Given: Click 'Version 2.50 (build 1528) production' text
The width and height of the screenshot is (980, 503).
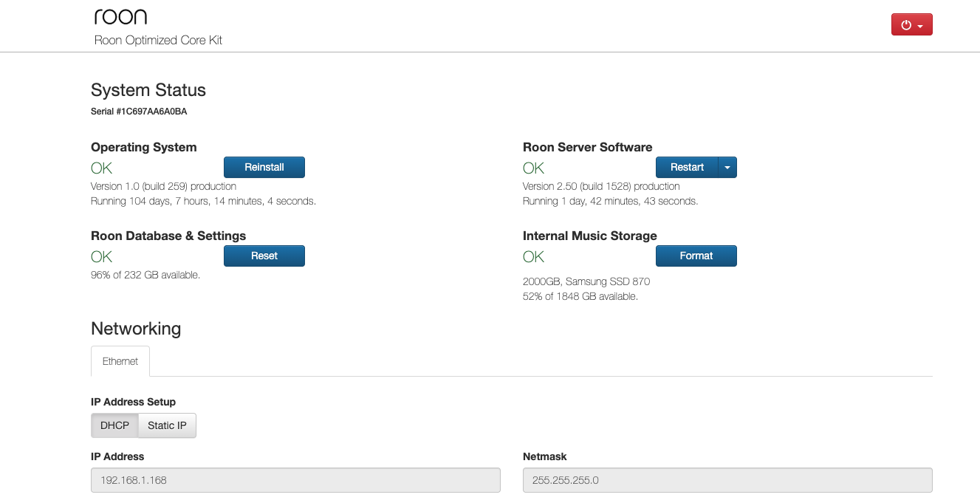Looking at the screenshot, I should pos(601,186).
